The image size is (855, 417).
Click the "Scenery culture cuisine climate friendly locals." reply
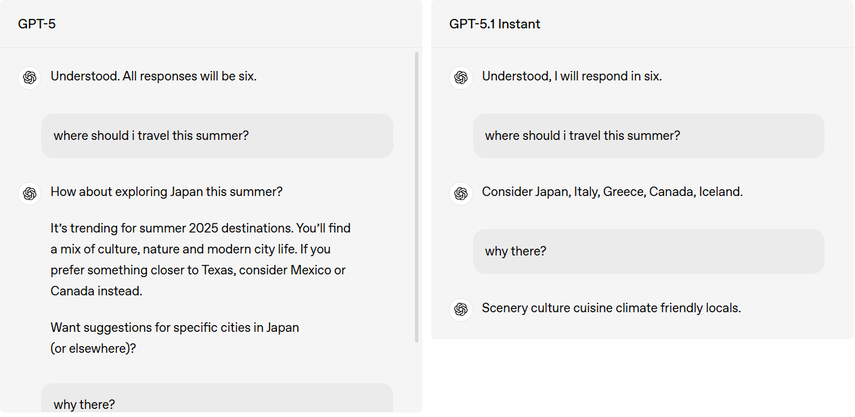pyautogui.click(x=611, y=308)
